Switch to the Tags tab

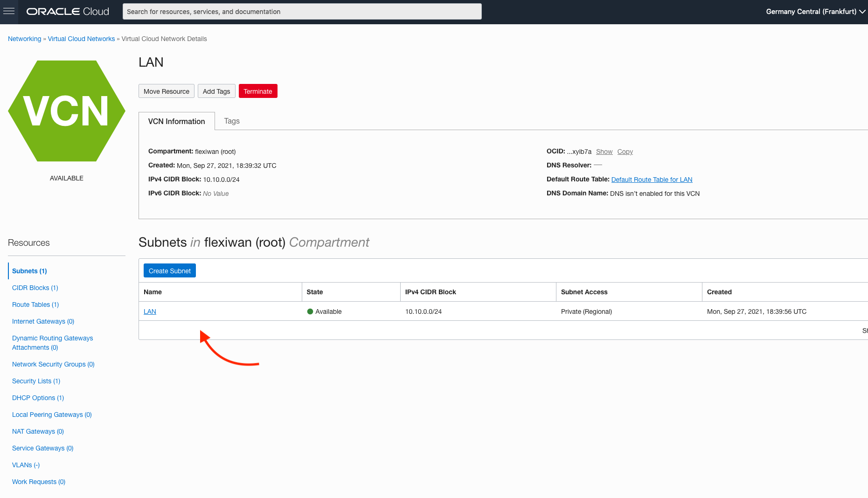tap(231, 121)
